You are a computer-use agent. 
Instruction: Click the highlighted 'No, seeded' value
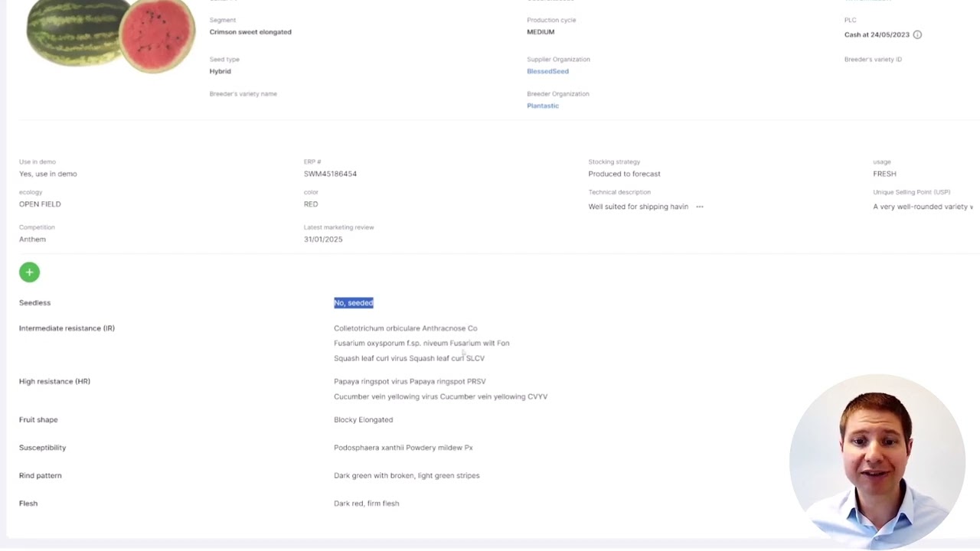(353, 303)
